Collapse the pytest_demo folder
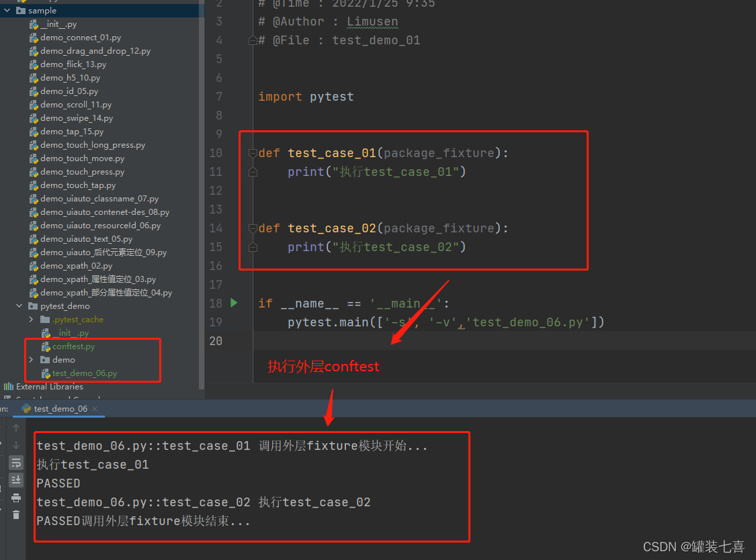 (x=19, y=306)
